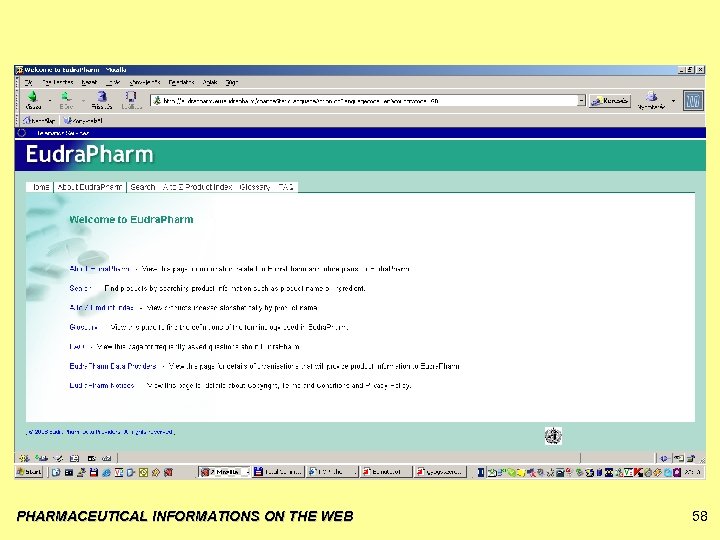Screen dimensions: 720x540
Task: Click the first bookmark in personal toolbar
Action: click(39, 121)
